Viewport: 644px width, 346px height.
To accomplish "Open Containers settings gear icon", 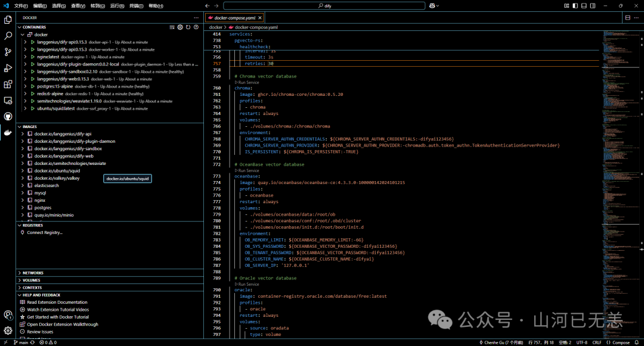I will 180,27.
